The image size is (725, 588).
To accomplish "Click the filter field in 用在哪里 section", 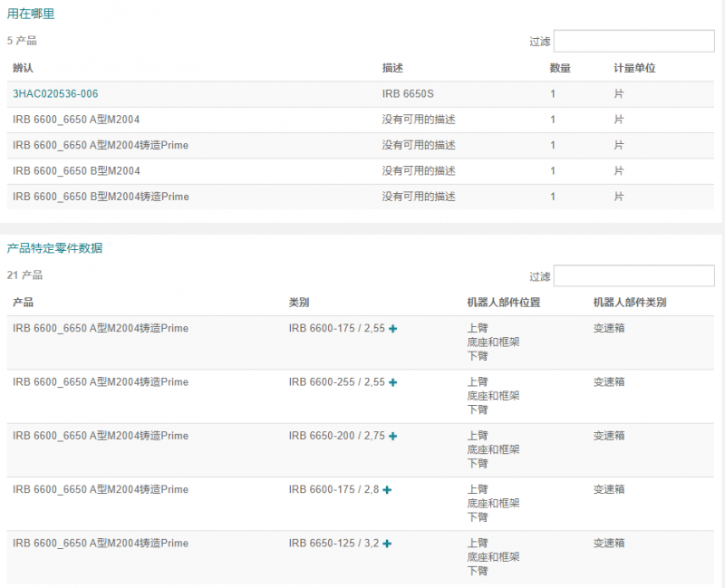I will pyautogui.click(x=633, y=41).
